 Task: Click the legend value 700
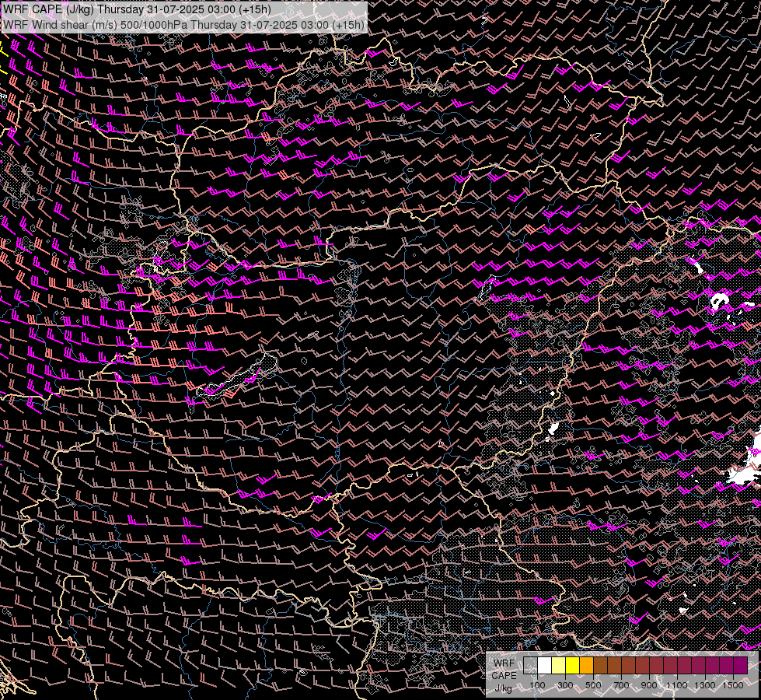[621, 685]
